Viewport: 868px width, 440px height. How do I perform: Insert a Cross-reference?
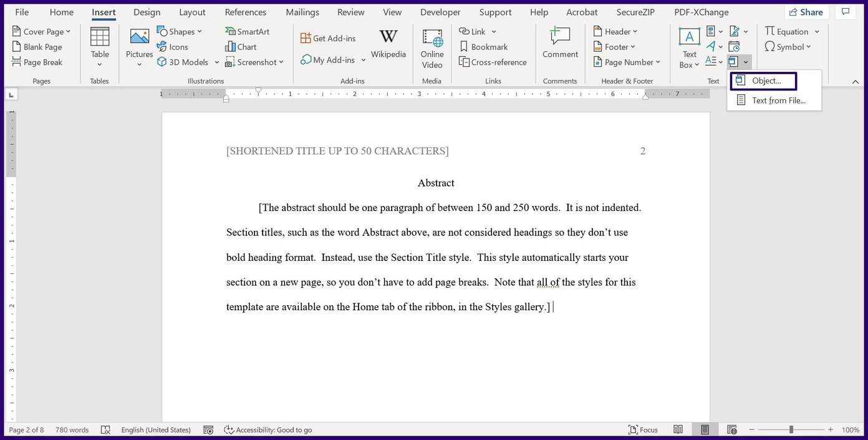click(493, 62)
